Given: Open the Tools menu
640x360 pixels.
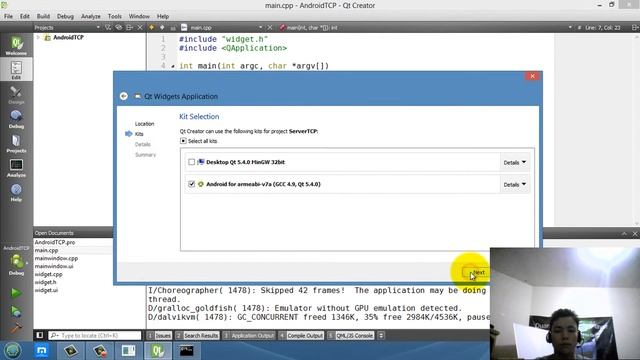Looking at the screenshot, I should (x=114, y=16).
